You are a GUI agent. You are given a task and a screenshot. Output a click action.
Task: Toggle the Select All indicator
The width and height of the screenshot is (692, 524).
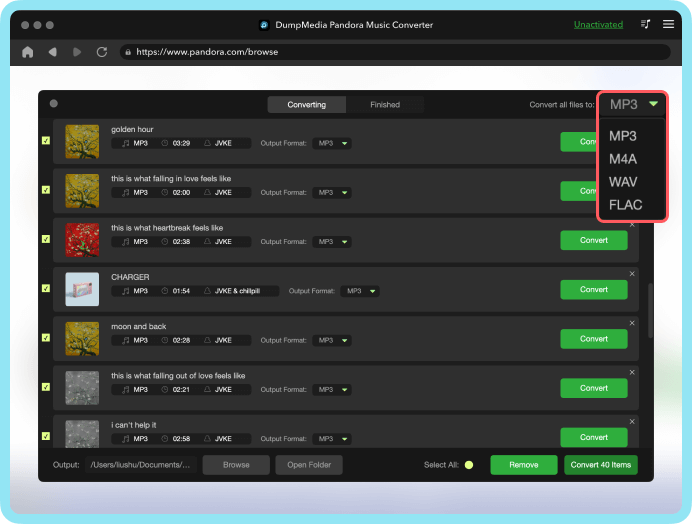coord(469,465)
